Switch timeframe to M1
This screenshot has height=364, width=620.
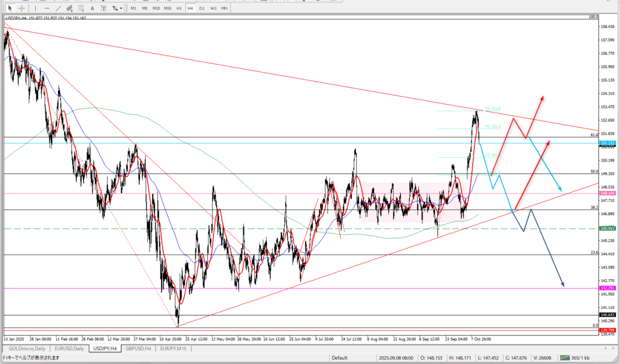pyautogui.click(x=133, y=8)
